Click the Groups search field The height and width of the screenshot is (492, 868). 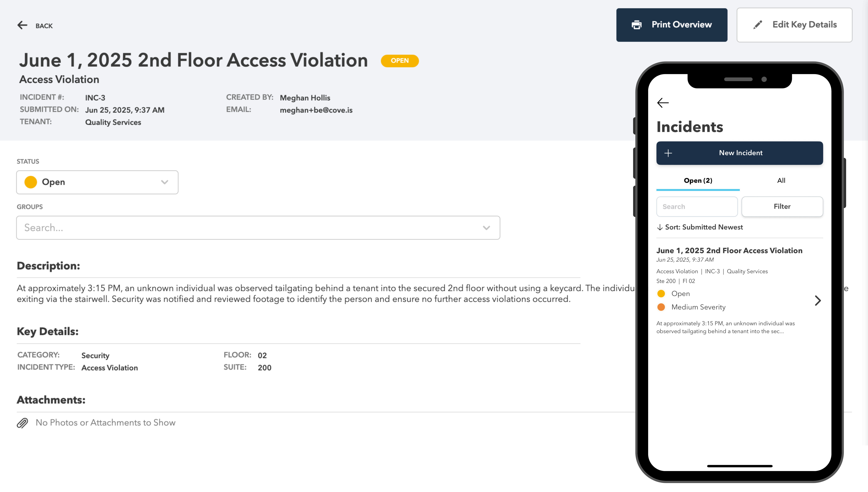point(258,228)
